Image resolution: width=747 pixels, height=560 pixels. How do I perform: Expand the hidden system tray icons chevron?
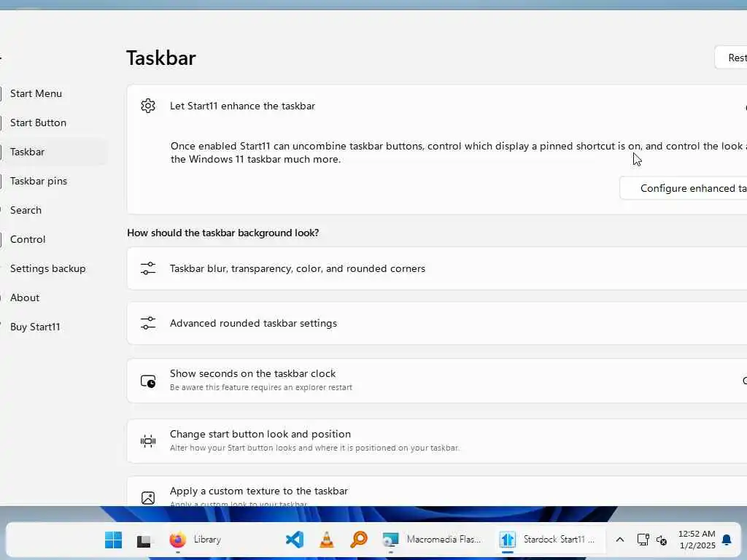(x=620, y=540)
